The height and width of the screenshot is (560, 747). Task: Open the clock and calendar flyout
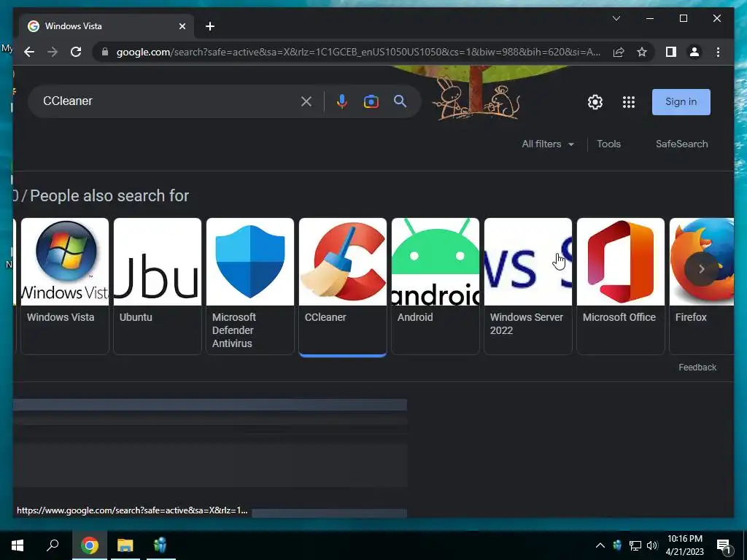pyautogui.click(x=684, y=545)
